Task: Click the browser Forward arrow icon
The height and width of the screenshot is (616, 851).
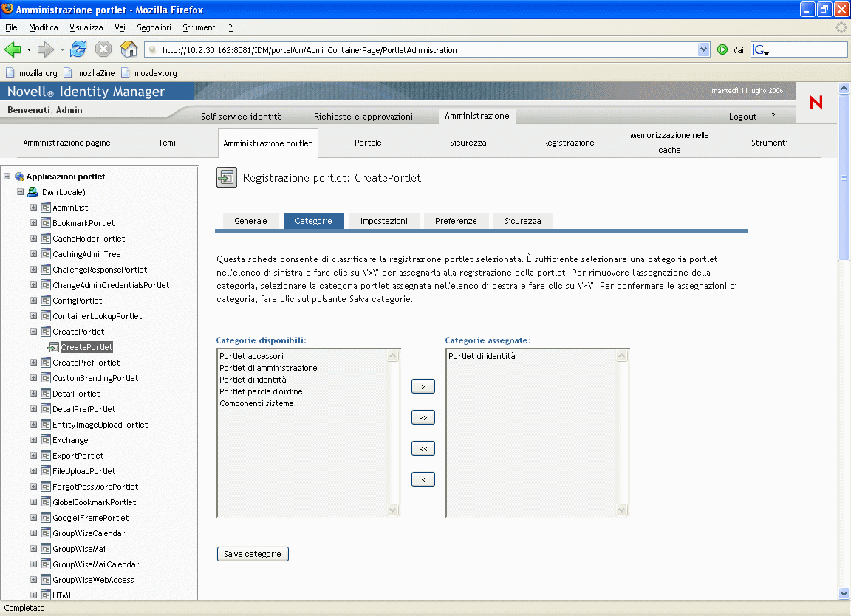Action: pos(46,49)
